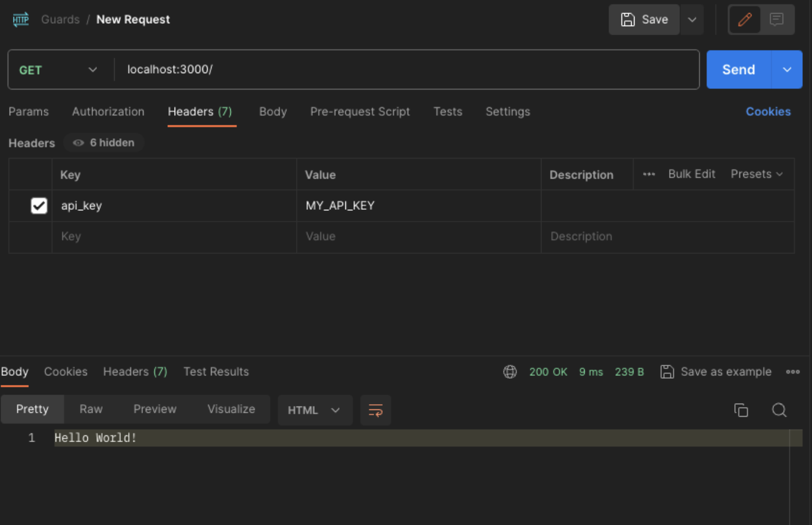The image size is (812, 525).
Task: Click the Send button
Action: (x=738, y=69)
